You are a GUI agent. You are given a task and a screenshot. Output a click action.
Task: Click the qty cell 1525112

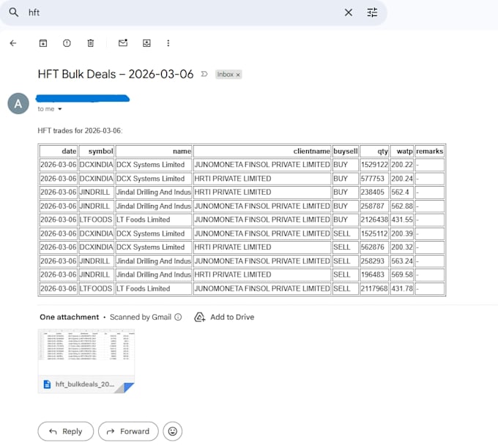click(374, 234)
